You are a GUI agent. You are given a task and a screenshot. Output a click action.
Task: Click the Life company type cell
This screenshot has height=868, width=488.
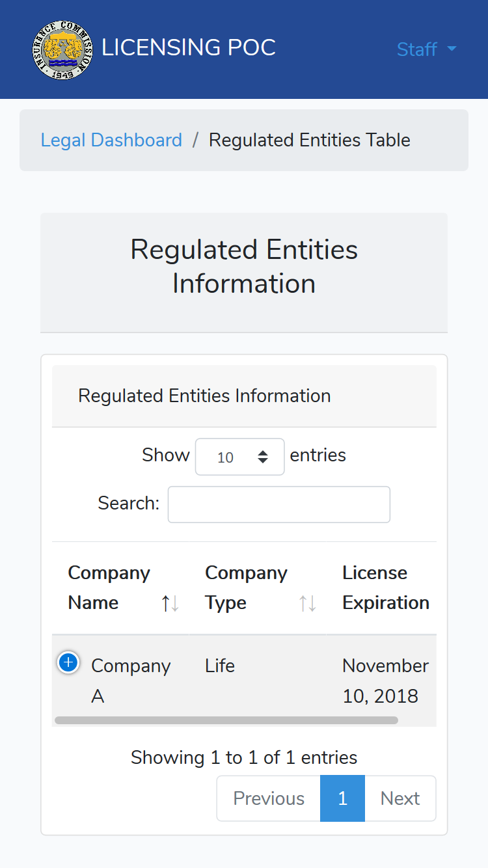coord(220,666)
